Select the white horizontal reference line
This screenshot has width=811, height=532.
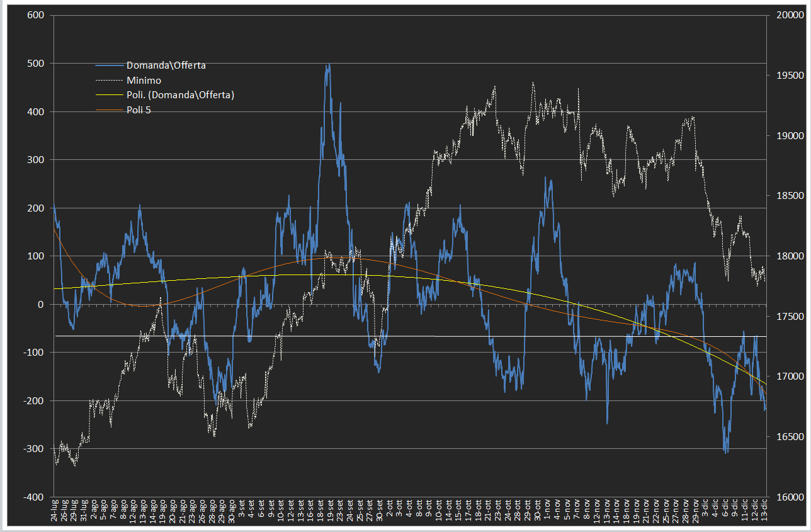pos(410,336)
